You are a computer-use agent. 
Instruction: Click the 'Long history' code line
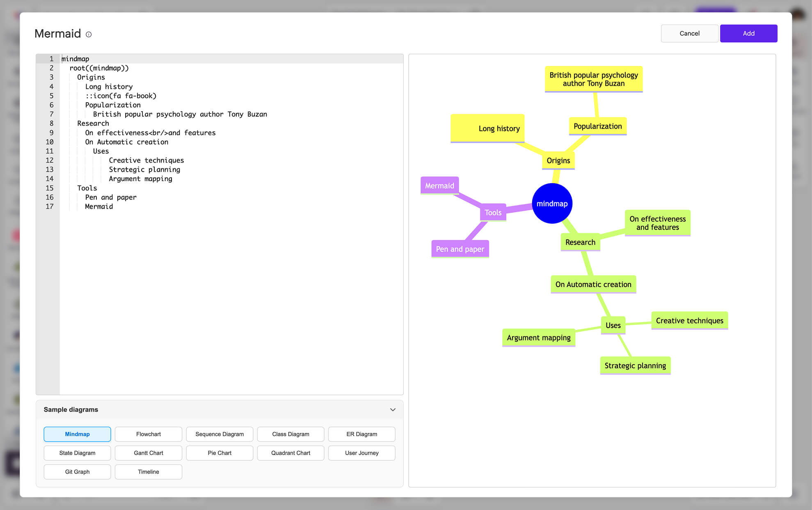pos(109,87)
